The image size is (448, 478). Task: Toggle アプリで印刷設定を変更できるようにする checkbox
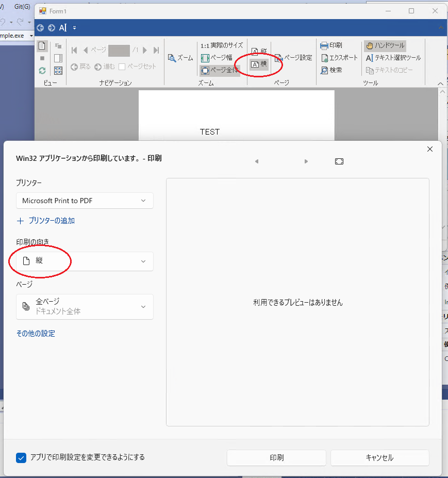click(21, 457)
